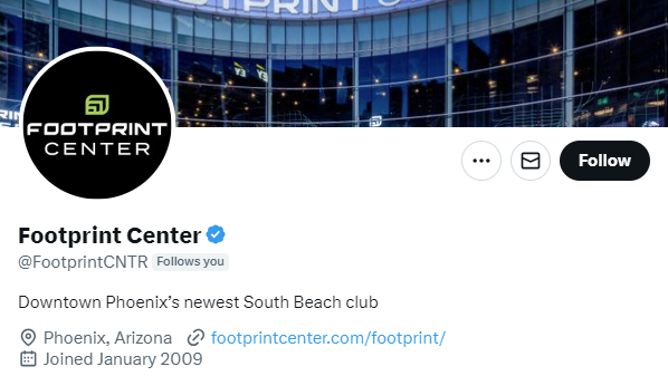Select the Phoenix, Arizona location text
Screen dimensions: 668x376
coord(108,338)
